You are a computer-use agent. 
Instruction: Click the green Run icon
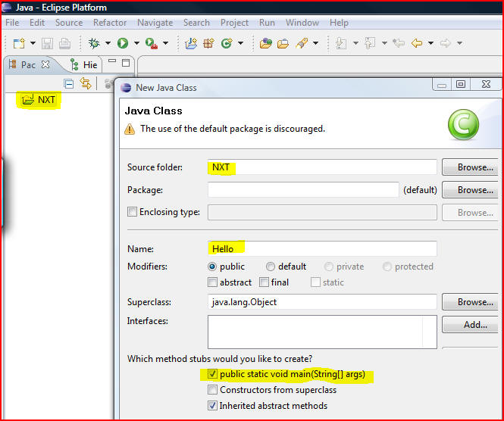point(123,43)
